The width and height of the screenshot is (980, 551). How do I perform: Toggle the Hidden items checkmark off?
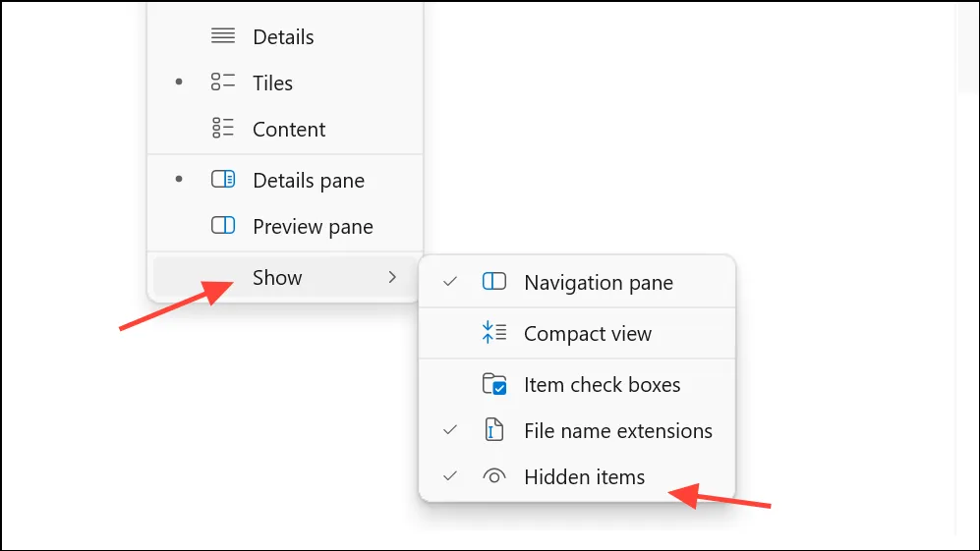point(450,476)
